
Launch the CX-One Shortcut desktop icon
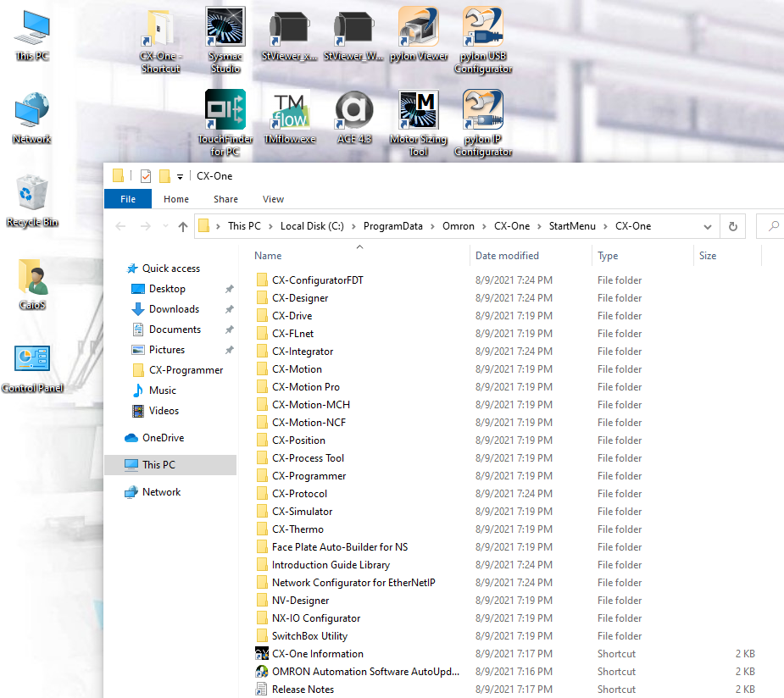pyautogui.click(x=160, y=40)
